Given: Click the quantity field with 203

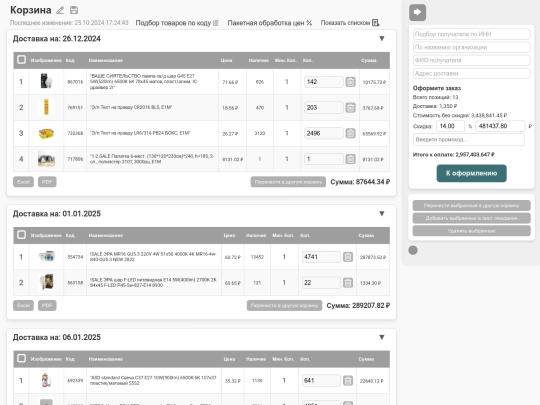Looking at the screenshot, I should (324, 108).
